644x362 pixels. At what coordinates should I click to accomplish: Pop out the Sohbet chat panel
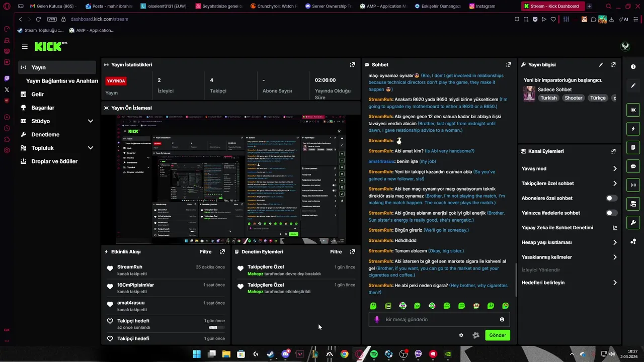pos(509,65)
